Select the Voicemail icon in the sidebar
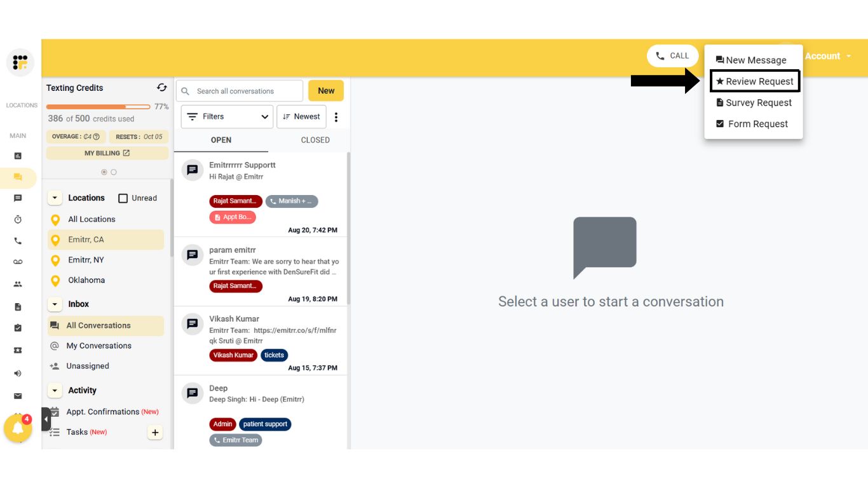 tap(19, 261)
